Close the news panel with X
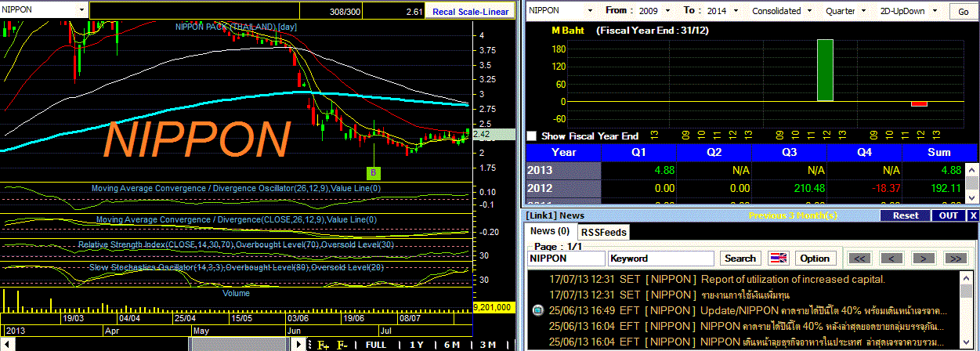The width and height of the screenshot is (980, 351). click(x=973, y=215)
